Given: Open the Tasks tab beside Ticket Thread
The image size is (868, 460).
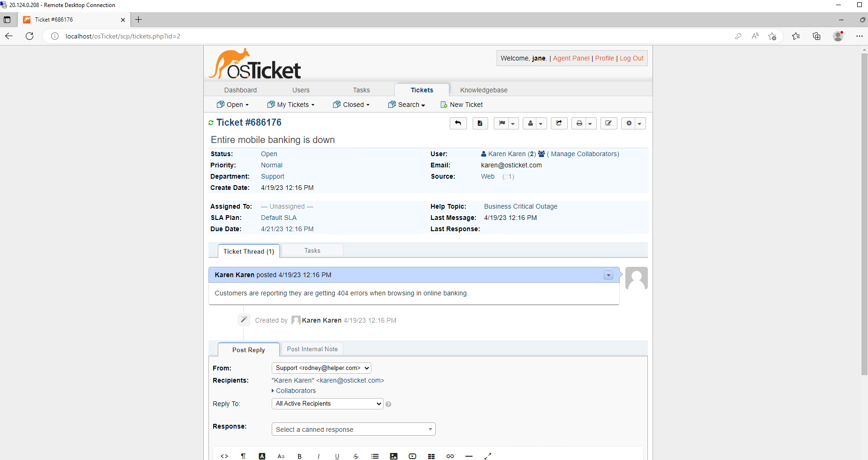Looking at the screenshot, I should click(x=312, y=250).
